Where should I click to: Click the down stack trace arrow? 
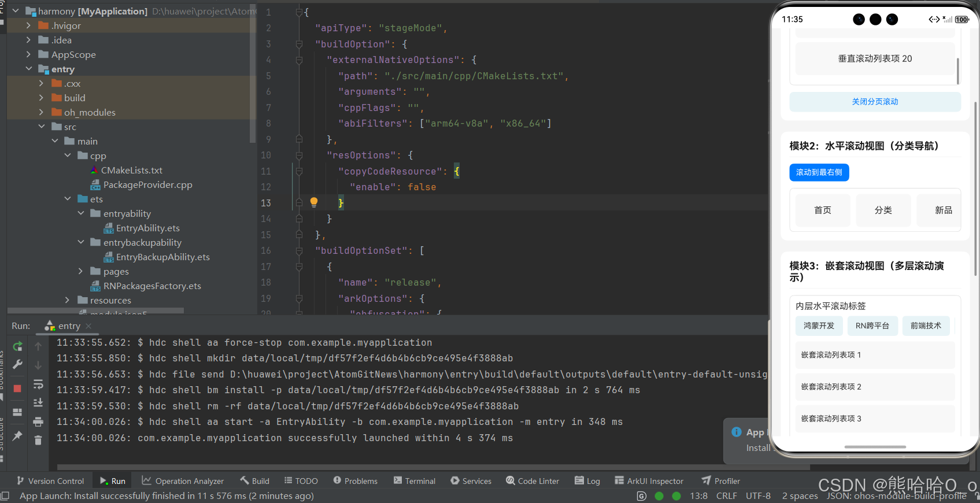(38, 365)
